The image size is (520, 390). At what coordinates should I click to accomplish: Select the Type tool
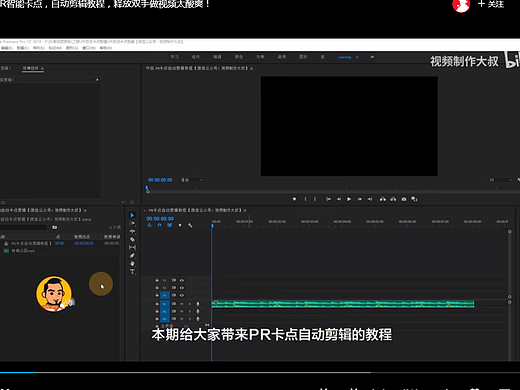[x=132, y=272]
